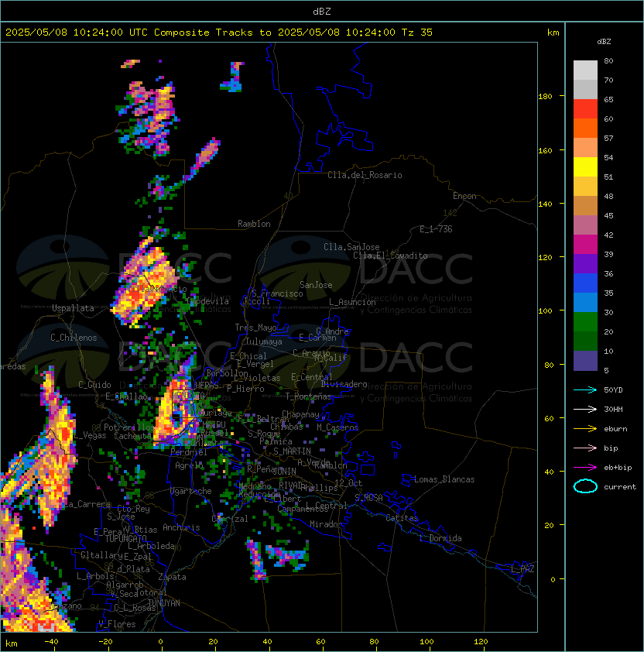Click the Tres_Mayo map label
This screenshot has width=644, height=652.
255,328
